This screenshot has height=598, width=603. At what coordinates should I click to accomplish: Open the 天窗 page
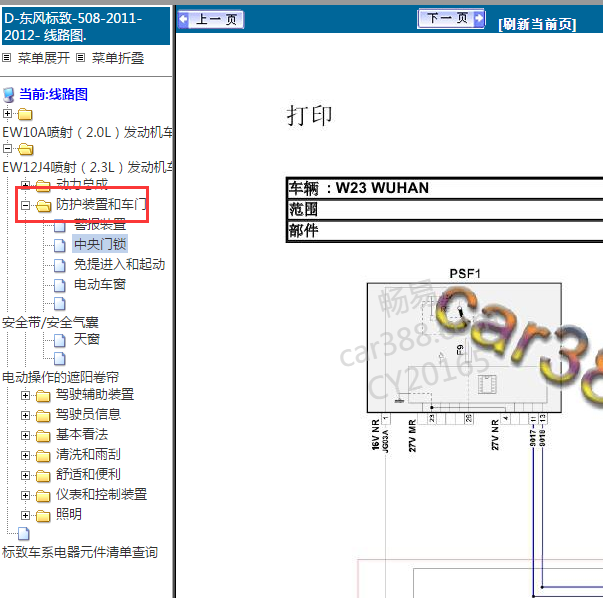(87, 339)
